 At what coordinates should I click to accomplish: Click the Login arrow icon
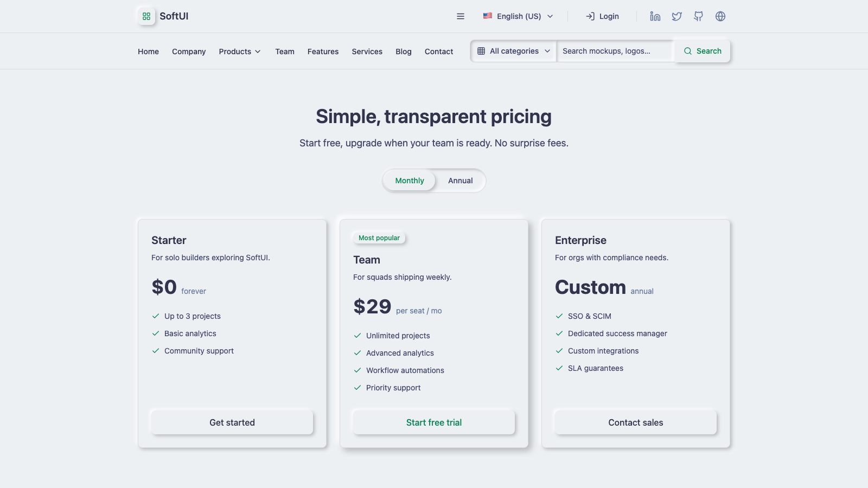pos(590,16)
